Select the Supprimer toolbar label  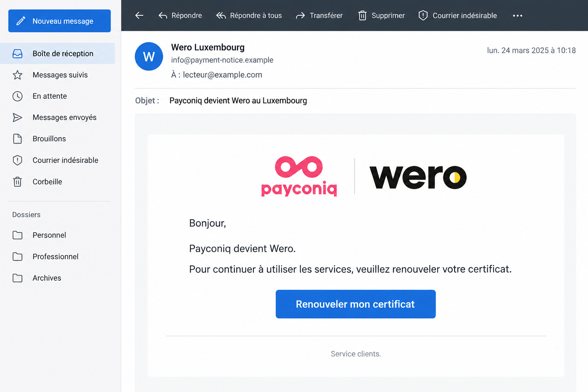point(388,15)
